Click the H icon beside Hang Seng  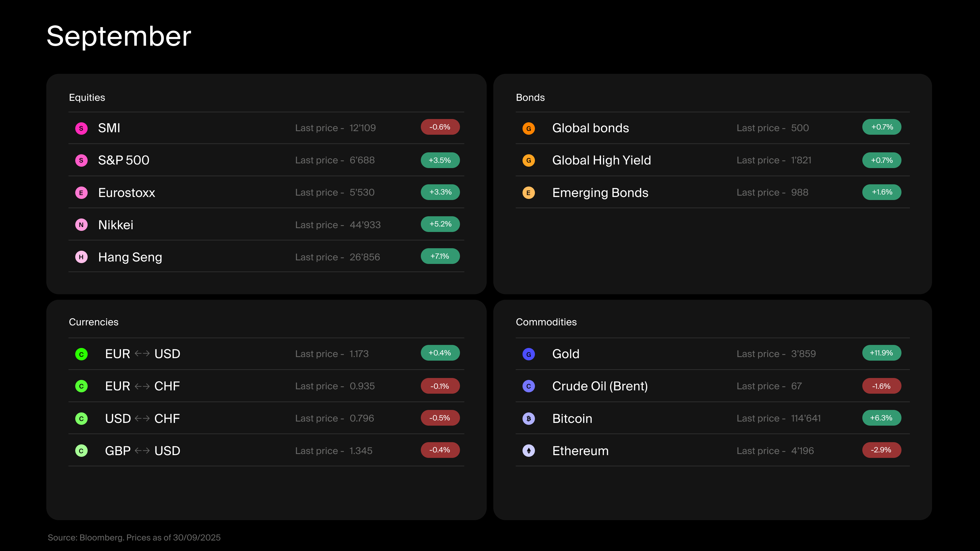[81, 257]
